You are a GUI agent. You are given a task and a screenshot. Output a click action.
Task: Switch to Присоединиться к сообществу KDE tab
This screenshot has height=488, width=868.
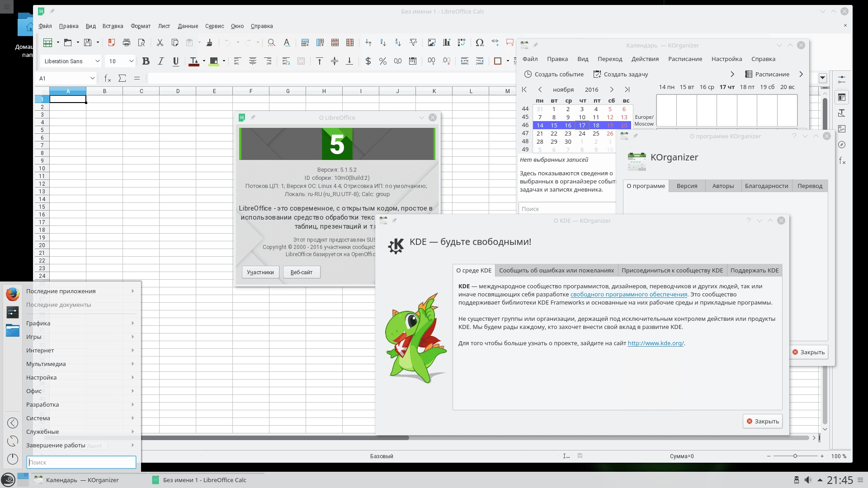pos(672,270)
